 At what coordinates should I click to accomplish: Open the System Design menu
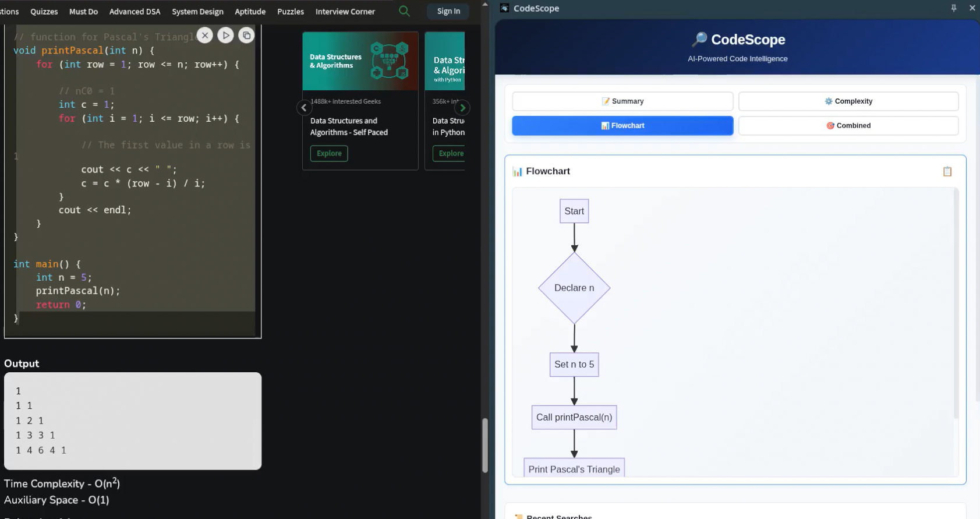pos(197,12)
